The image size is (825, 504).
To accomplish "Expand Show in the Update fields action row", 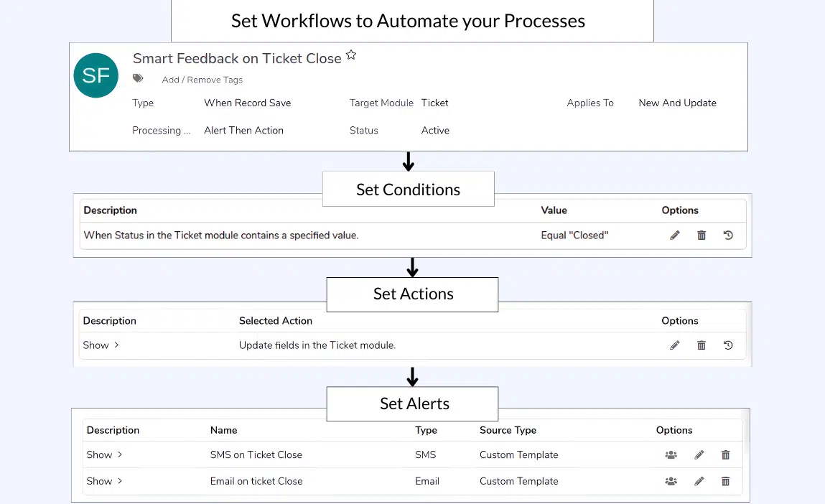I will click(101, 345).
